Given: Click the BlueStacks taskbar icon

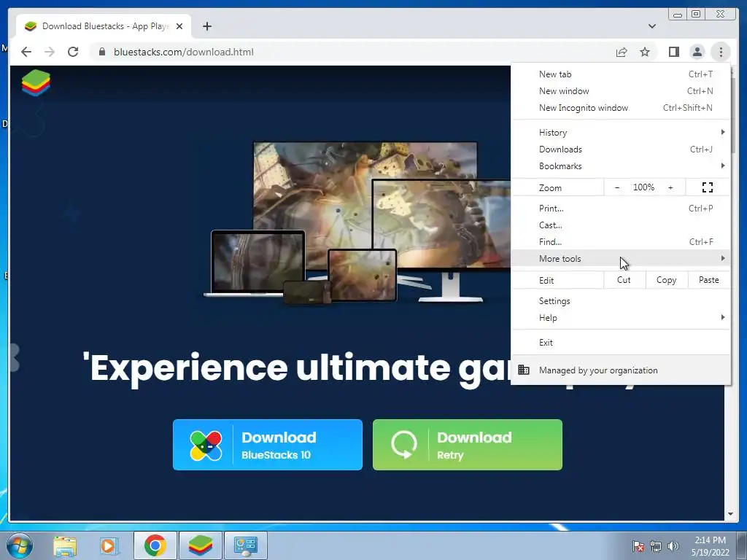Looking at the screenshot, I should coord(200,545).
